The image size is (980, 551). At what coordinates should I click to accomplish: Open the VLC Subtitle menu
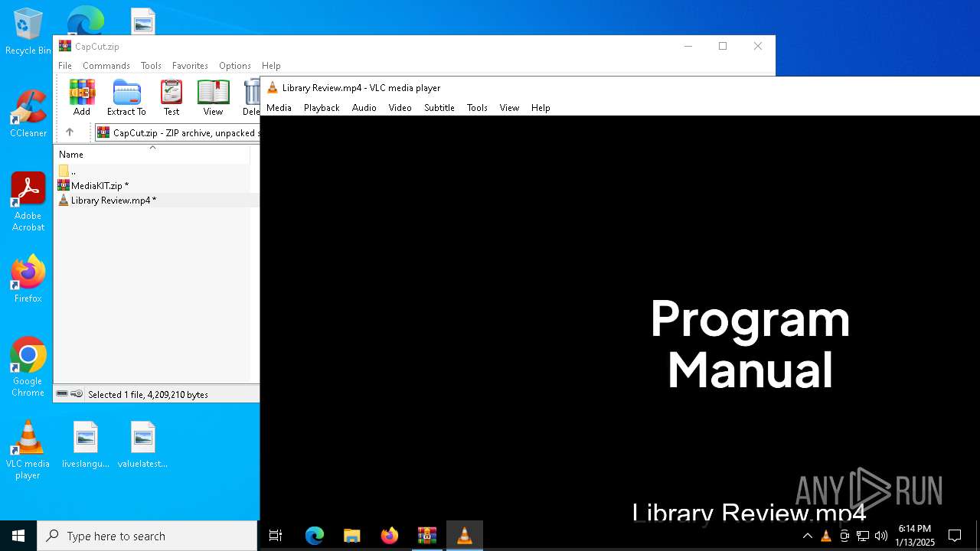tap(439, 108)
